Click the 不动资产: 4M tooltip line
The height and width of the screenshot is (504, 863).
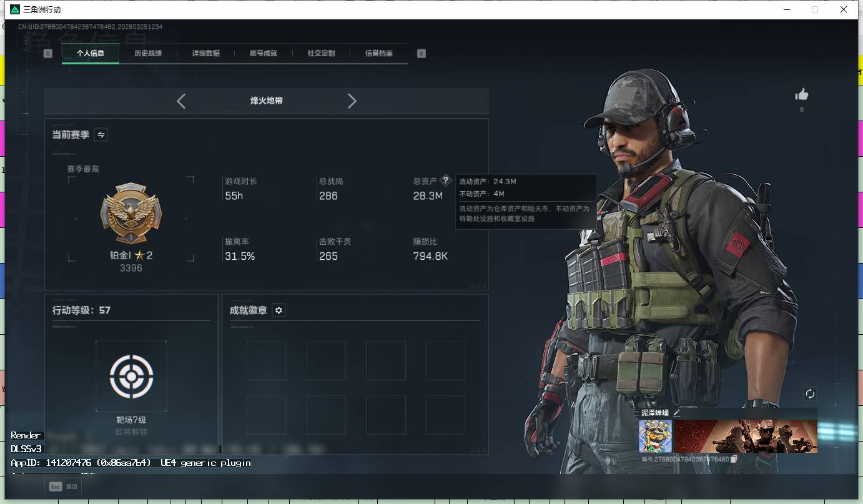pyautogui.click(x=481, y=194)
